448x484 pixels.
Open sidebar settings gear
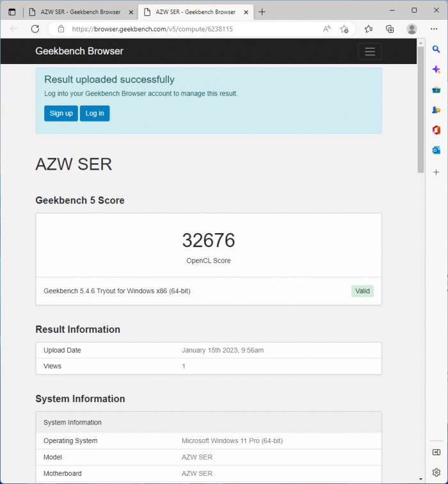click(436, 472)
